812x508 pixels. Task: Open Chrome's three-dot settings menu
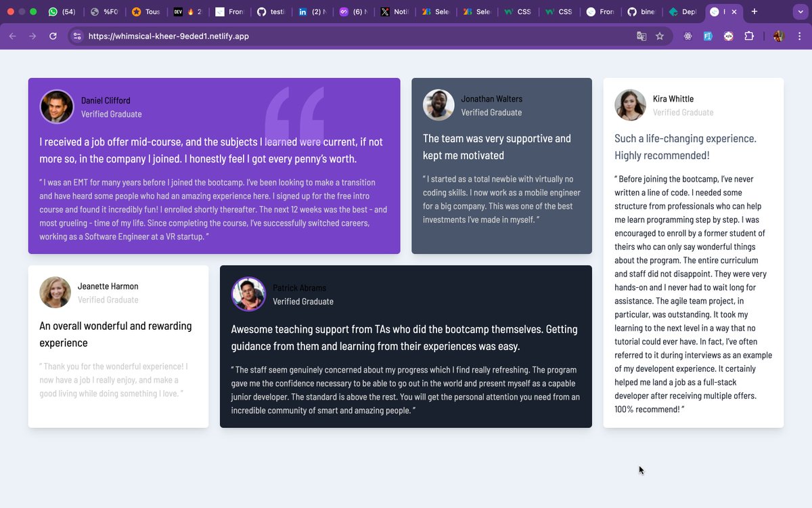pyautogui.click(x=800, y=36)
